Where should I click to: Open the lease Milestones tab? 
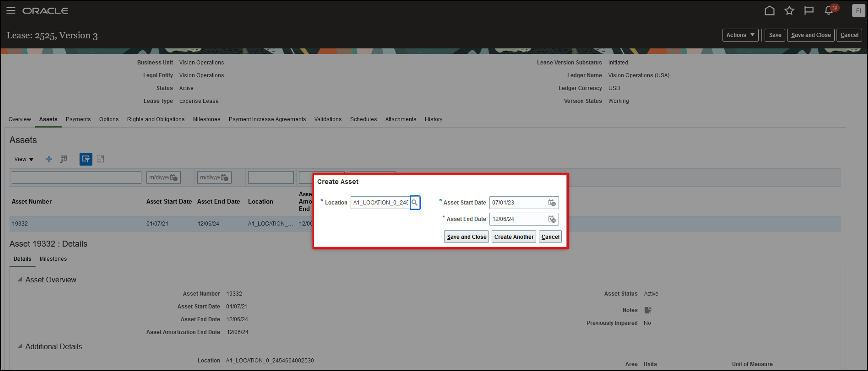[207, 119]
